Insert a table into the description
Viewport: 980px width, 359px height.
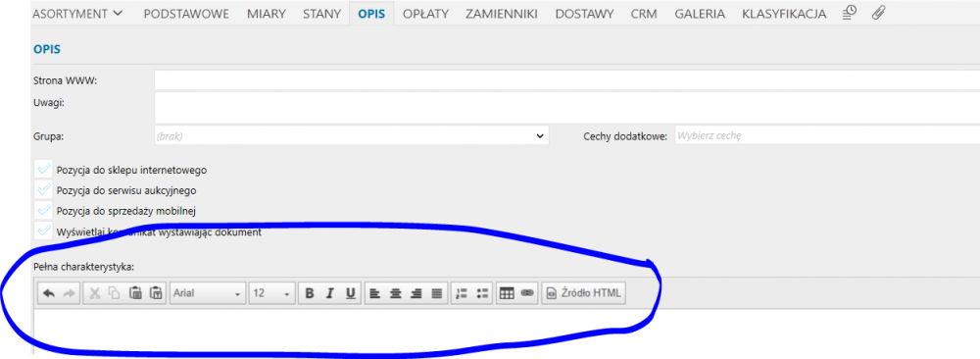click(507, 292)
